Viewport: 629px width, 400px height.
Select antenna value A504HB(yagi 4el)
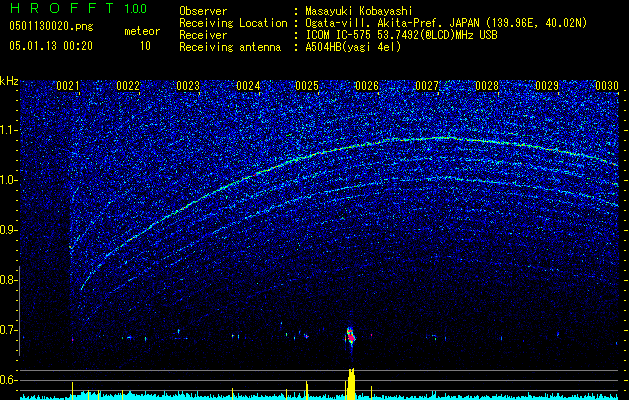(x=353, y=47)
